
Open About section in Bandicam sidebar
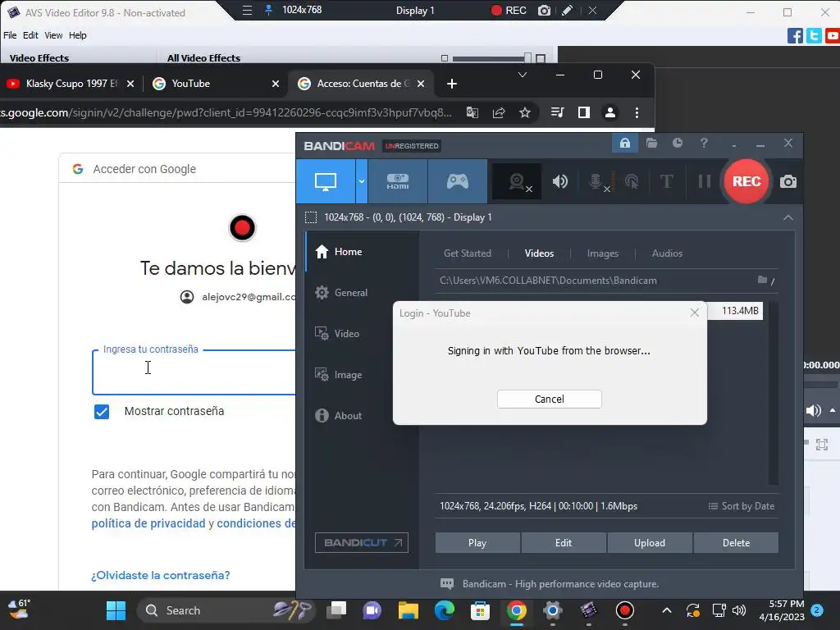coord(338,416)
